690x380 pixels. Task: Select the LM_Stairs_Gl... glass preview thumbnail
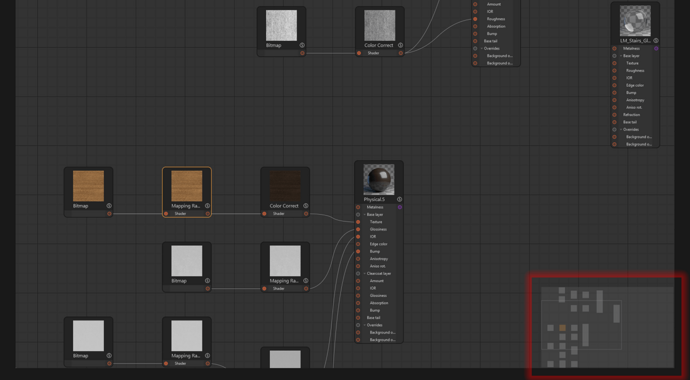(635, 21)
